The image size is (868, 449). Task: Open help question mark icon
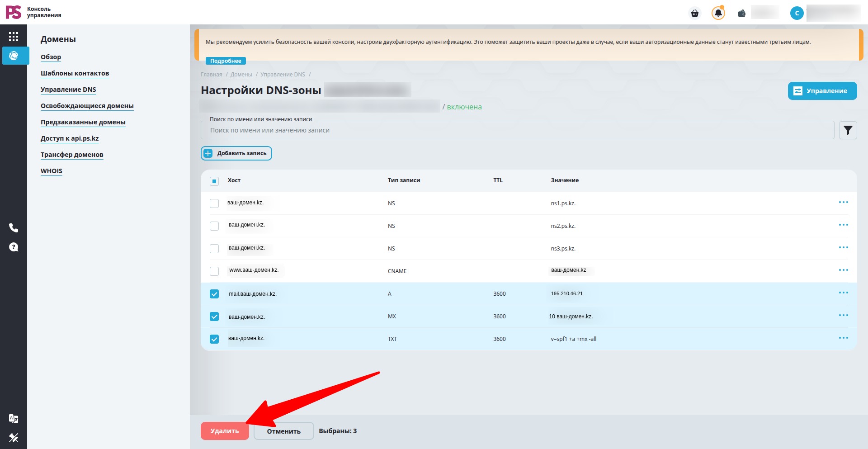tap(14, 247)
